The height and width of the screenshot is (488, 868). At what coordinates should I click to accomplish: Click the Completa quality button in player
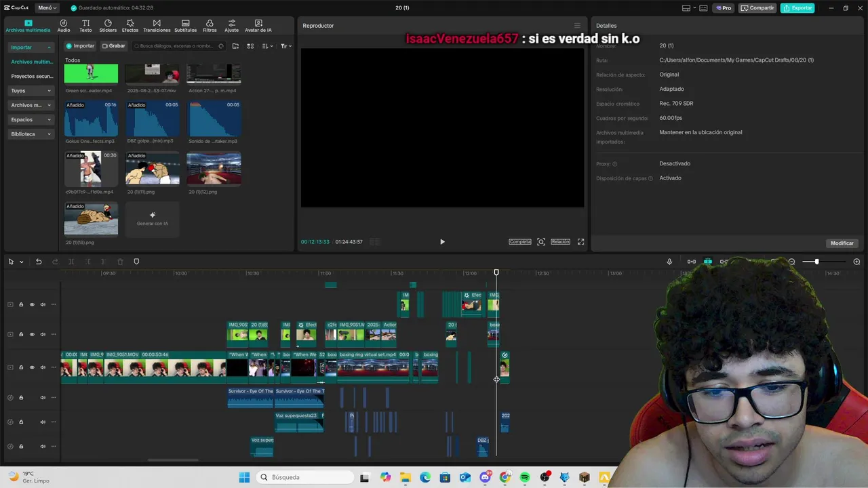click(520, 242)
